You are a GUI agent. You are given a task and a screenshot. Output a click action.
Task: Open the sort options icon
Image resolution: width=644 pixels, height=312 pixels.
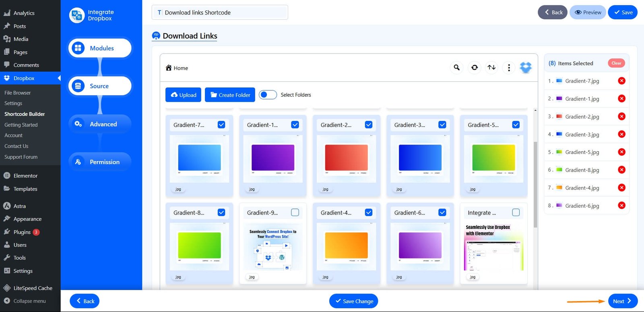(491, 67)
